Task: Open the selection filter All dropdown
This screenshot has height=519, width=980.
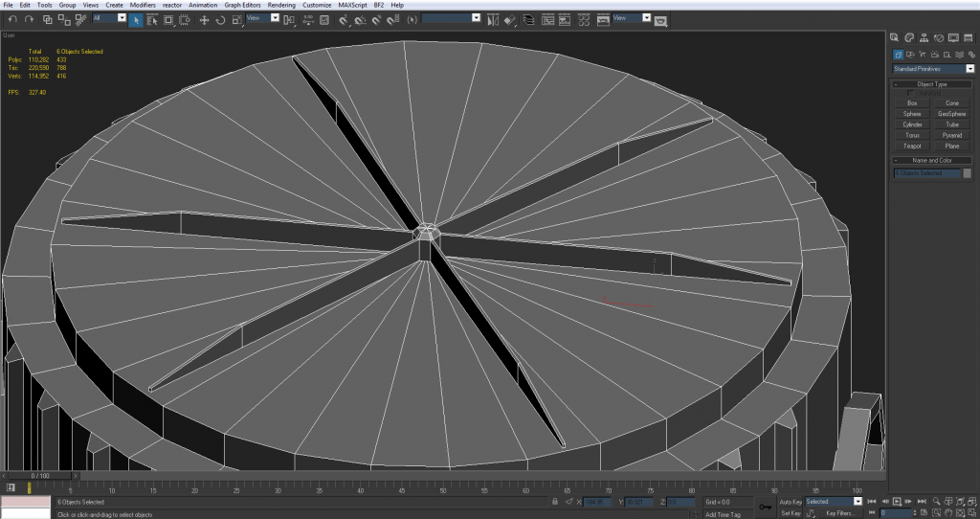Action: pyautogui.click(x=122, y=18)
